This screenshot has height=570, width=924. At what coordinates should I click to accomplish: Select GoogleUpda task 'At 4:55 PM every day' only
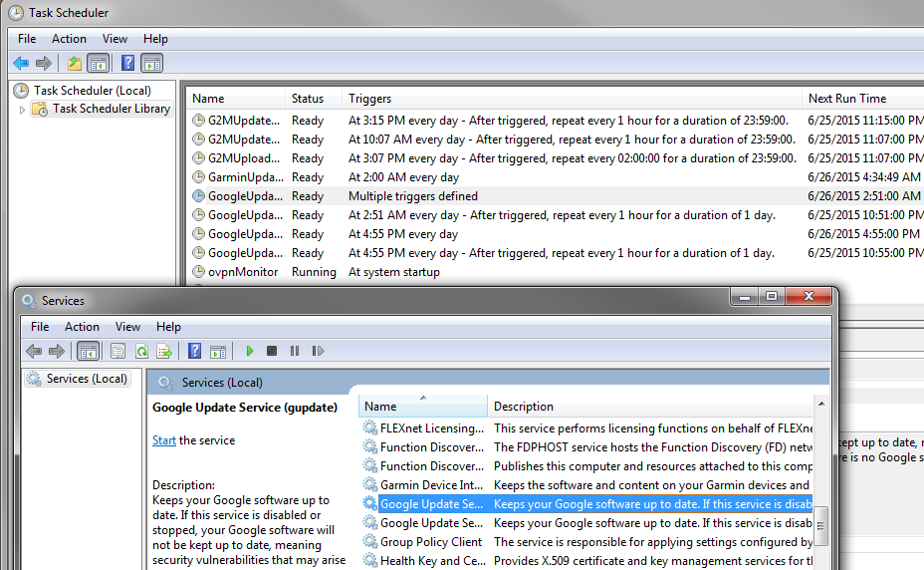click(x=556, y=233)
